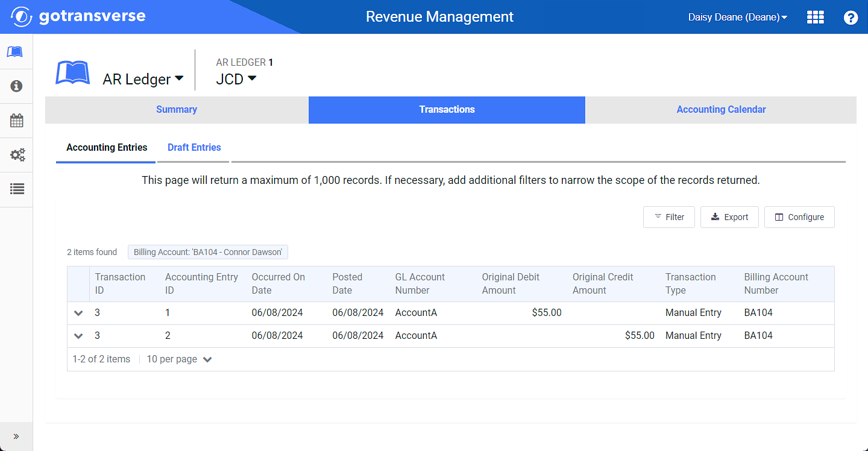Click the GL Account Number column header

pos(420,283)
